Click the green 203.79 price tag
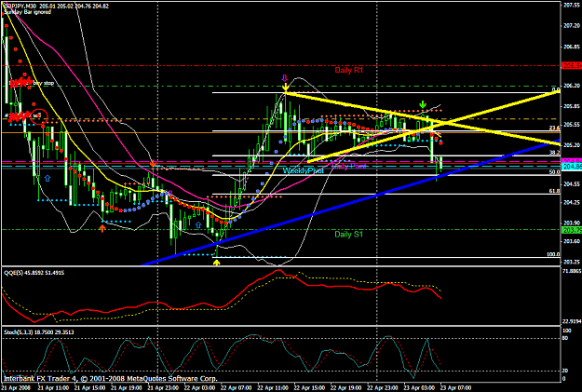The image size is (582, 392). pyautogui.click(x=572, y=230)
